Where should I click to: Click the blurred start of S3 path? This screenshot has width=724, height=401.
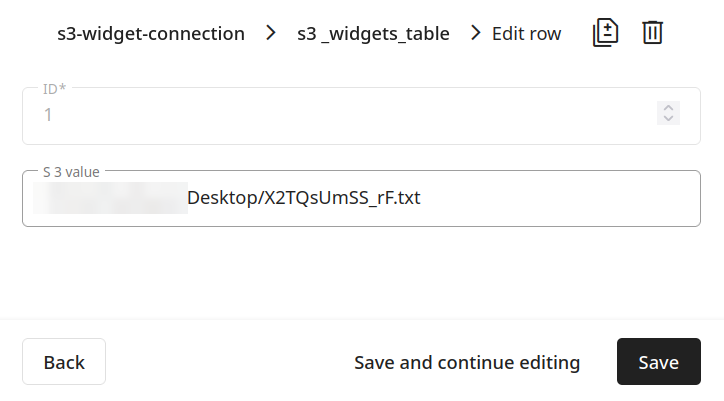[x=110, y=198]
